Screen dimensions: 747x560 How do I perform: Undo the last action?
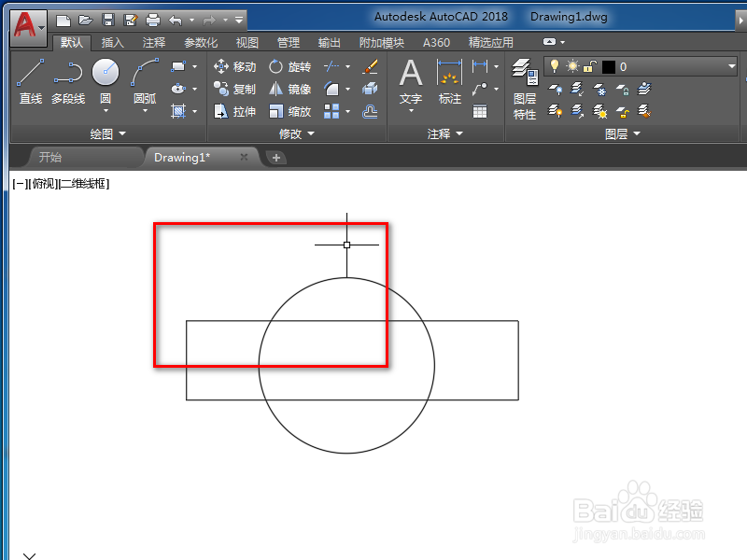point(176,20)
